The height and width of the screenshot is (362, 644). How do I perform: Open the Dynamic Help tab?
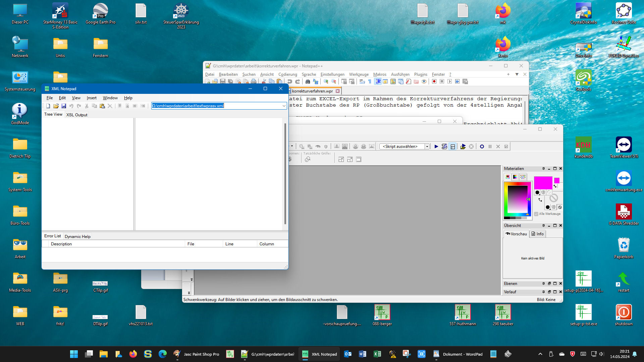point(77,236)
